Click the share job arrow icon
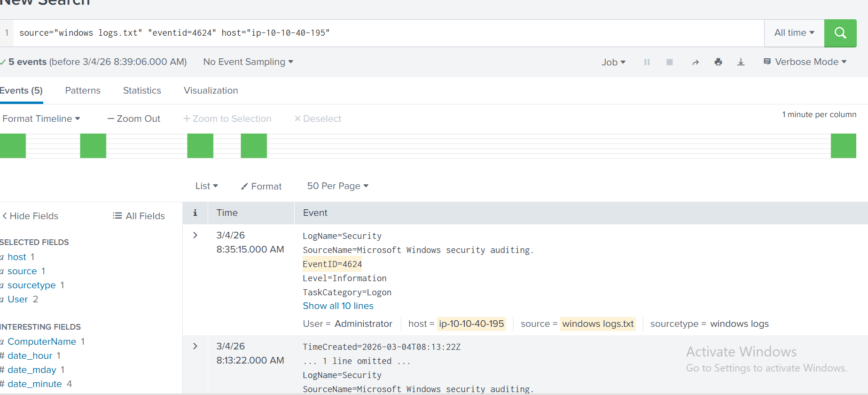Screen dimensions: 868x395 click(696, 62)
